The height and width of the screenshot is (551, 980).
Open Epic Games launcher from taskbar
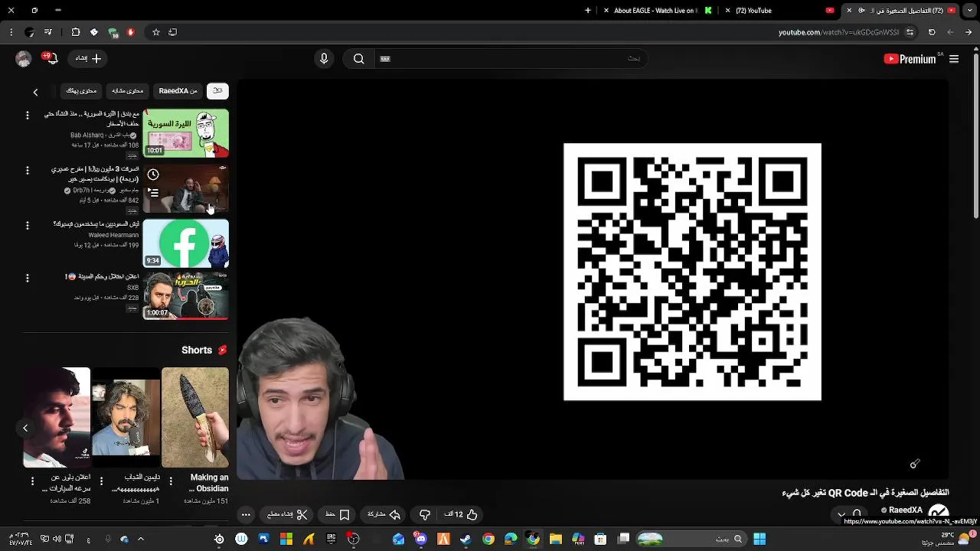coord(331,539)
